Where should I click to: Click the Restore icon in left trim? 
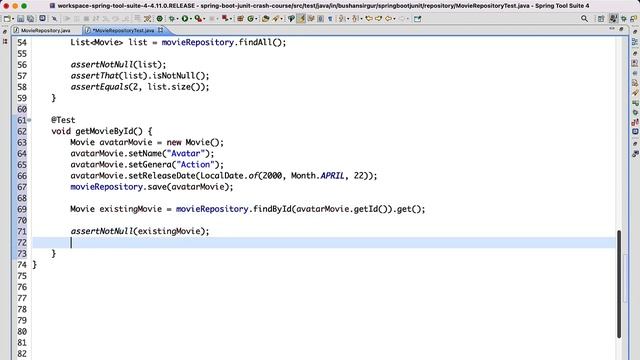click(x=5, y=32)
